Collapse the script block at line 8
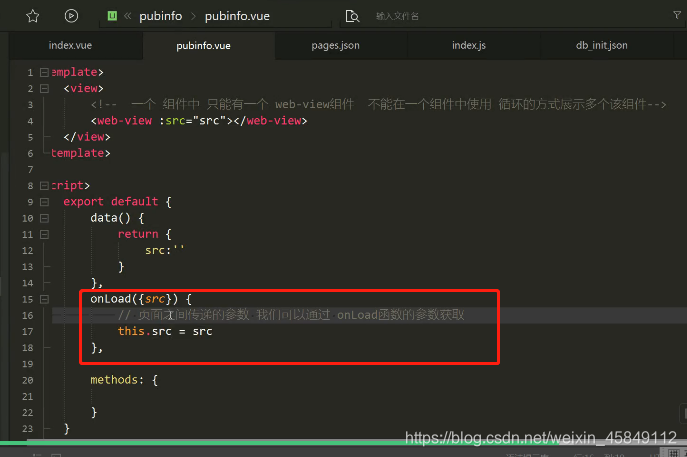 44,186
